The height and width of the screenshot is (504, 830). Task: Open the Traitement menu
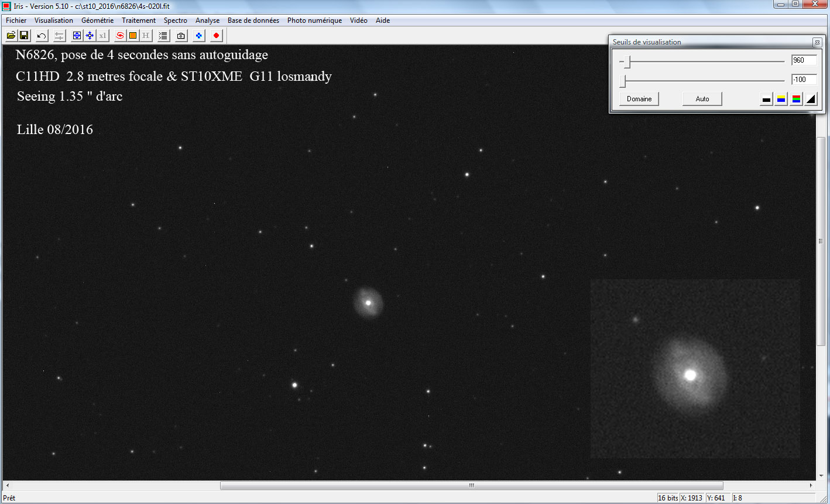point(139,20)
